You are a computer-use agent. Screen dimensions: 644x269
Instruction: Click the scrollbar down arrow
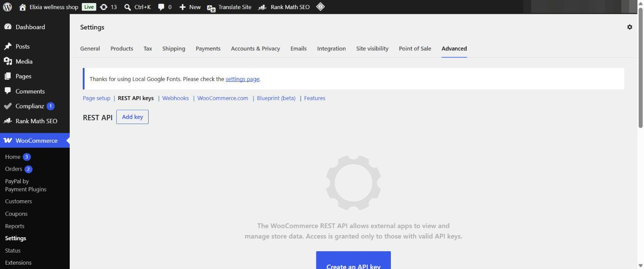640,265
